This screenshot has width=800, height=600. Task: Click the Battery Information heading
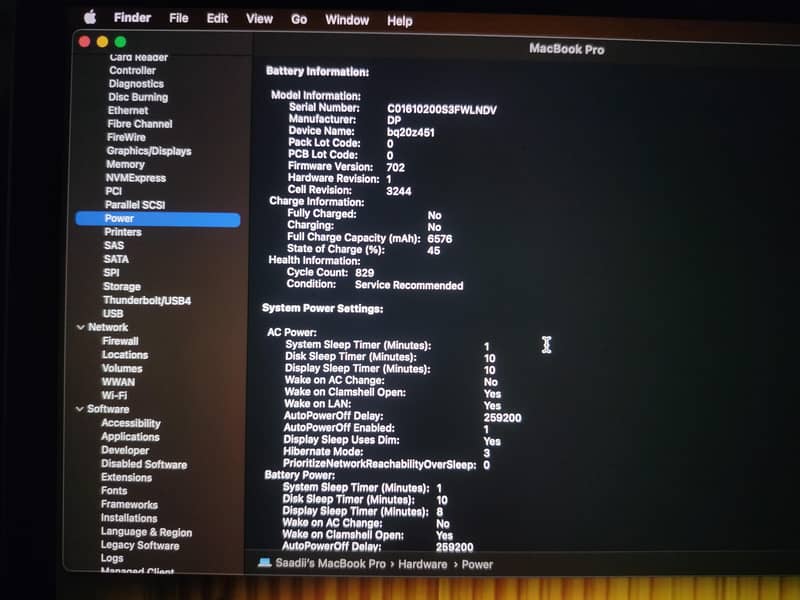317,72
